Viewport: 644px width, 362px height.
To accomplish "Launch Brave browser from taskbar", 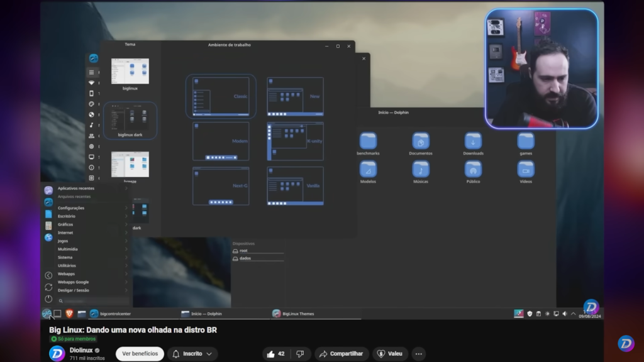I will [69, 314].
